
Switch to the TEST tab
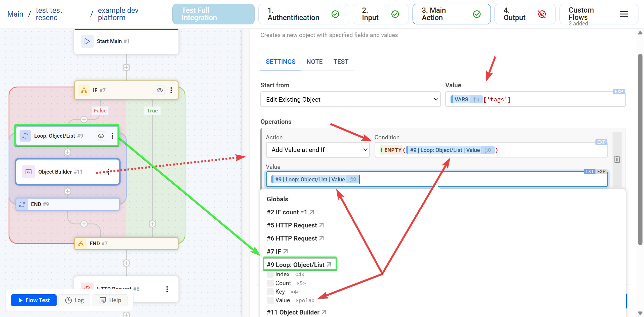(x=341, y=62)
